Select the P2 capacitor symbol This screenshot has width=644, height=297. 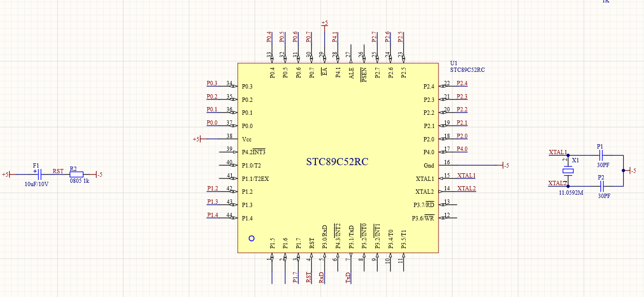click(x=601, y=186)
